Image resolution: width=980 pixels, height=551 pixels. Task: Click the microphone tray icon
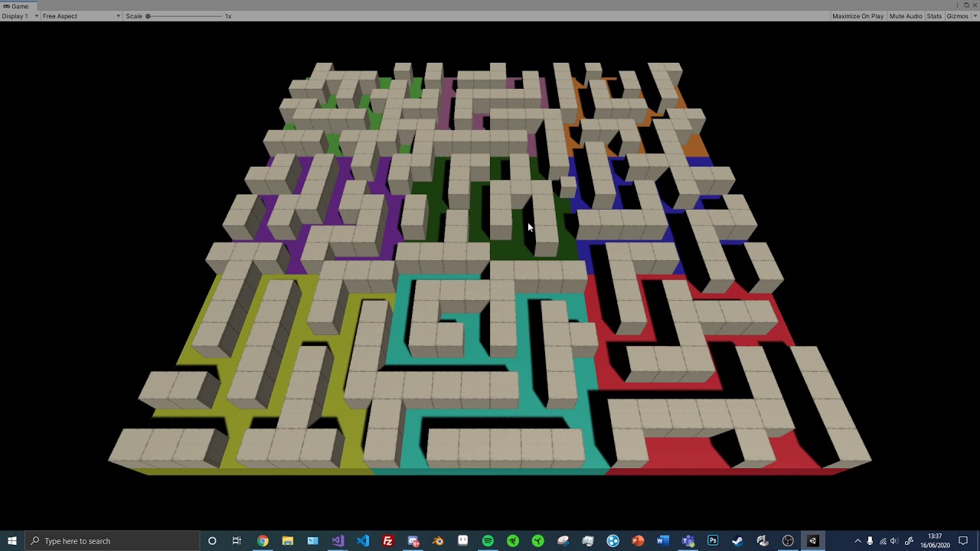870,541
